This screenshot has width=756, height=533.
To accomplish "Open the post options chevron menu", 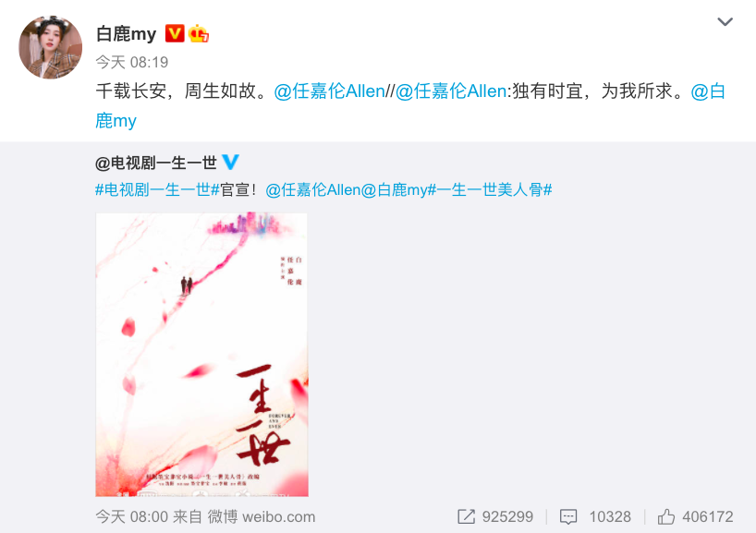I will (x=725, y=21).
